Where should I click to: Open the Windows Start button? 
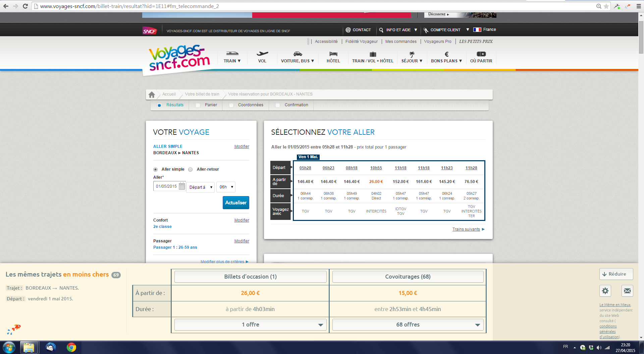click(9, 347)
